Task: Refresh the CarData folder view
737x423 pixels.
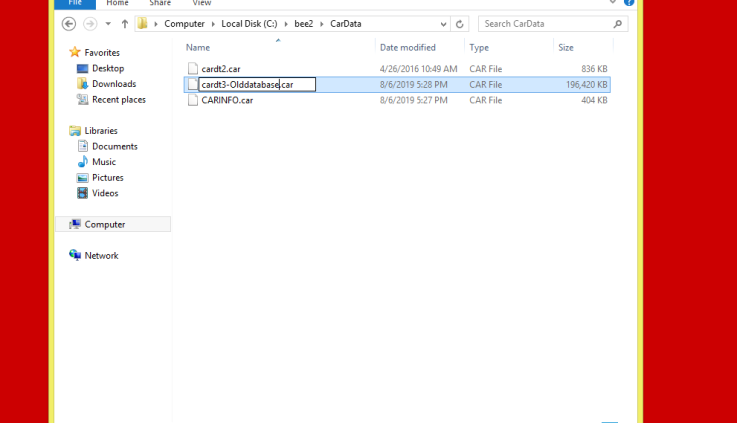Action: point(460,24)
